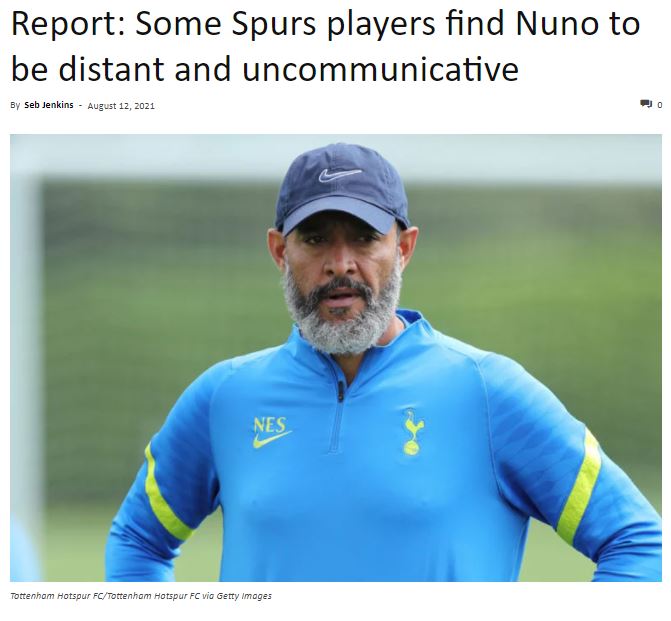
Task: Open the comments speech-bubble icon
Action: (x=646, y=104)
